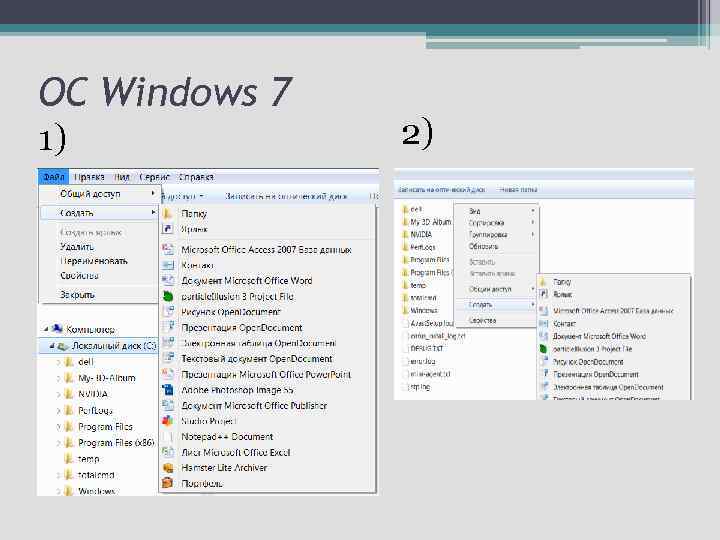Click Записать на оптический диск in right window
The image size is (720, 540).
[441, 189]
